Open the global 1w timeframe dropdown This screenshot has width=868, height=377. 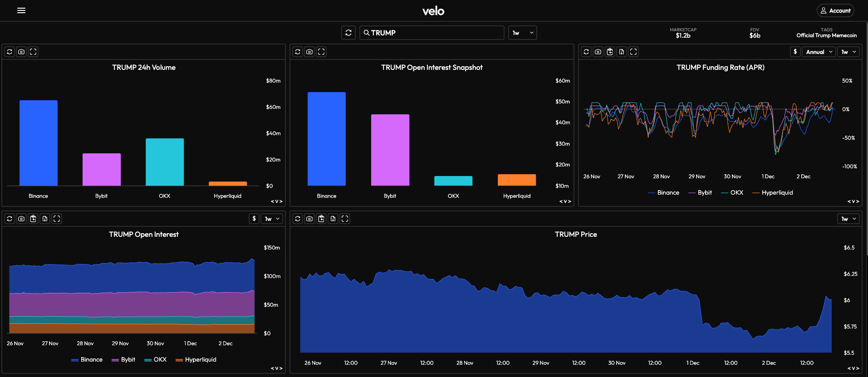click(x=522, y=33)
